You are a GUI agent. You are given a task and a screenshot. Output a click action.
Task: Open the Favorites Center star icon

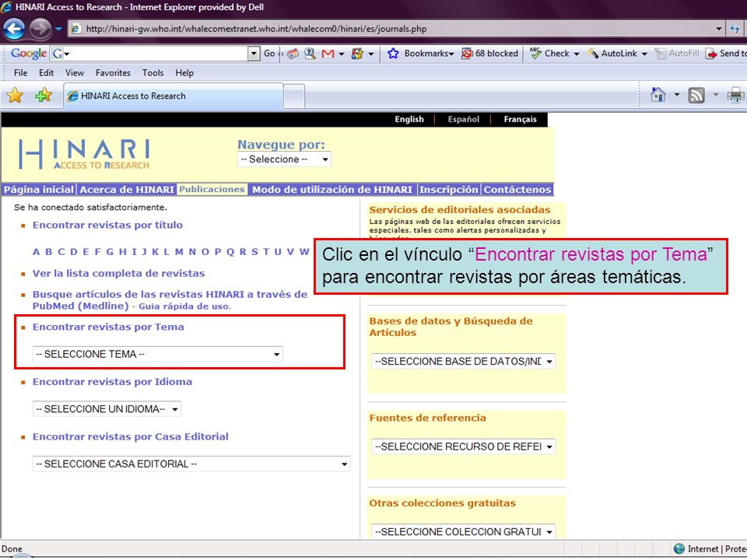pyautogui.click(x=16, y=95)
